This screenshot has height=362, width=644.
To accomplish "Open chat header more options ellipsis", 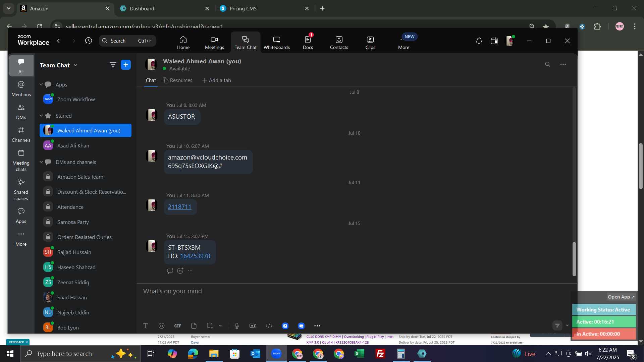I will [x=563, y=64].
